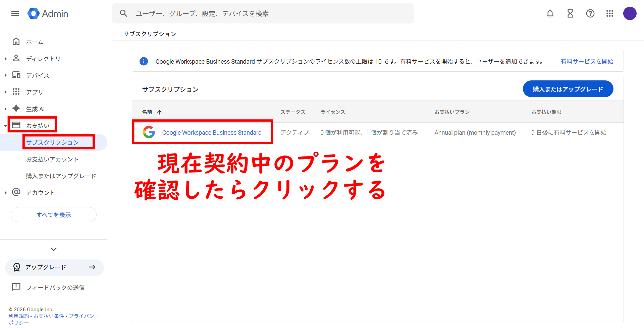This screenshot has height=331, width=644.
Task: Open the main hamburger menu
Action: 15,13
